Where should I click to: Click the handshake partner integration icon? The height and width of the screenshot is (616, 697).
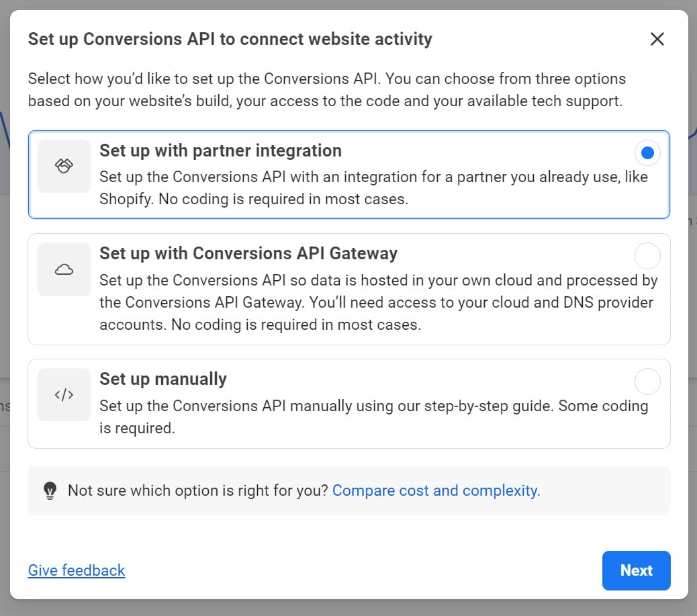click(64, 166)
